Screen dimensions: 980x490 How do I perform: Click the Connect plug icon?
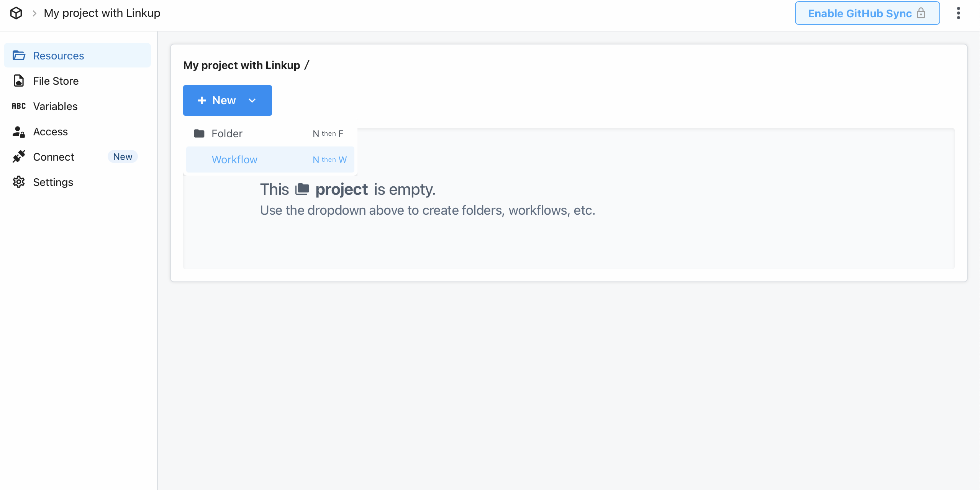(x=19, y=156)
